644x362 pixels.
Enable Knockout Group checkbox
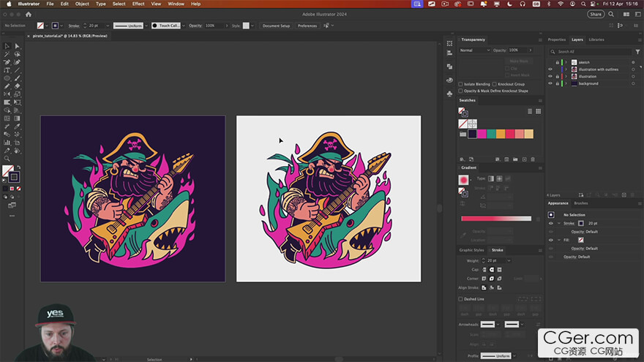click(495, 84)
